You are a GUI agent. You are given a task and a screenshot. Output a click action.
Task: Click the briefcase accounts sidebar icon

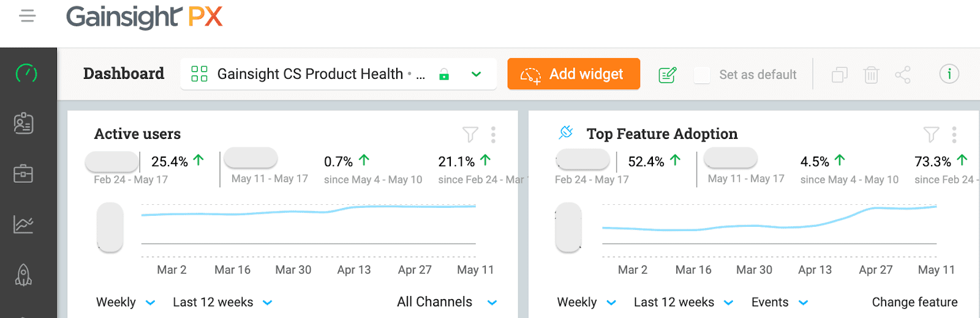pyautogui.click(x=24, y=174)
